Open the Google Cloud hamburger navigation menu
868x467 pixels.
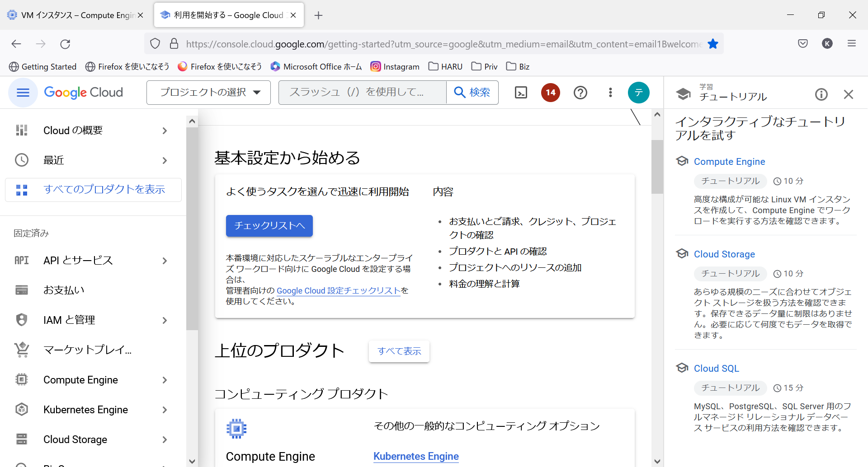pos(23,93)
